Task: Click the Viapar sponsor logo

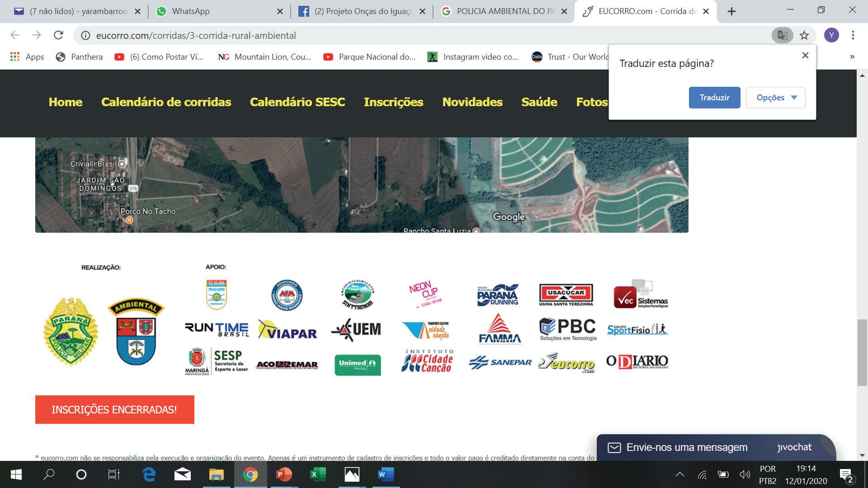Action: [288, 330]
